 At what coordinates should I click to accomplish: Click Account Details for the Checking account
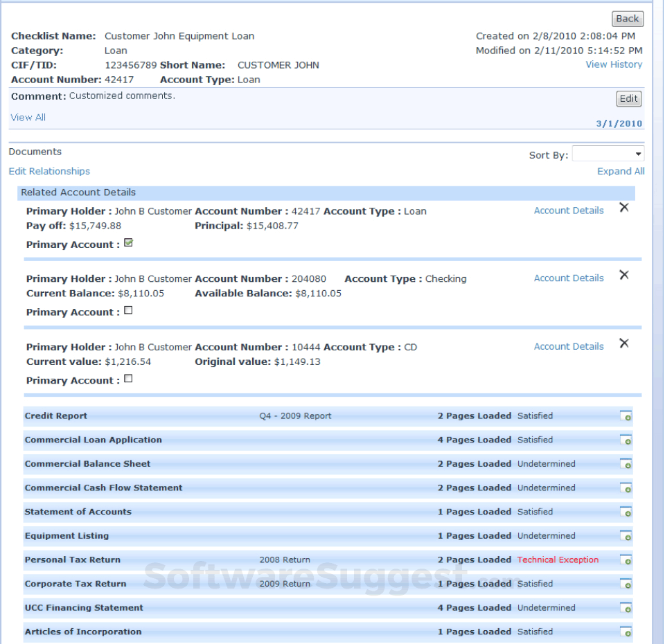pos(569,278)
